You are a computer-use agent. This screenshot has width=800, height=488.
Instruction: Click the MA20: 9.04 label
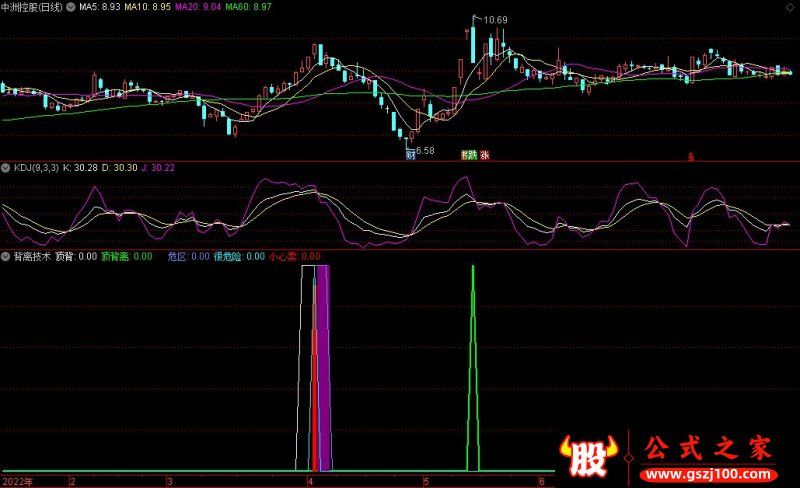(x=198, y=7)
